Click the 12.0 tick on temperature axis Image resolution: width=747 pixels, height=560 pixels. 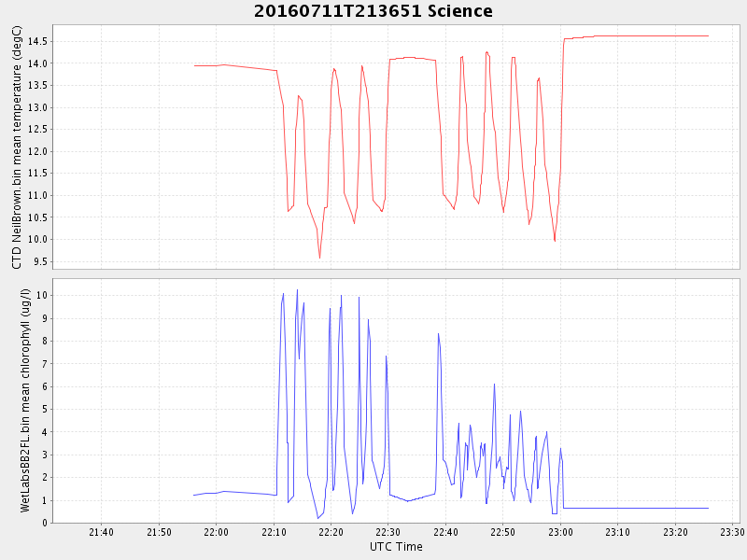pyautogui.click(x=37, y=151)
